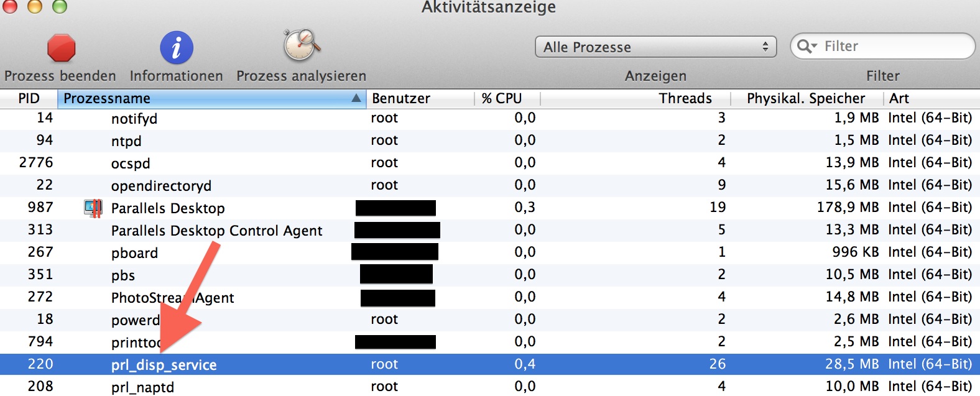Select the notifyd process row
The width and height of the screenshot is (980, 396).
(x=490, y=118)
